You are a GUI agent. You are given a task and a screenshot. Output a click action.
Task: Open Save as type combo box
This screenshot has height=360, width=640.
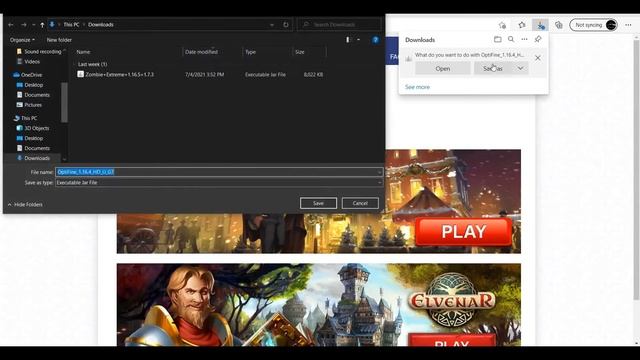point(219,183)
